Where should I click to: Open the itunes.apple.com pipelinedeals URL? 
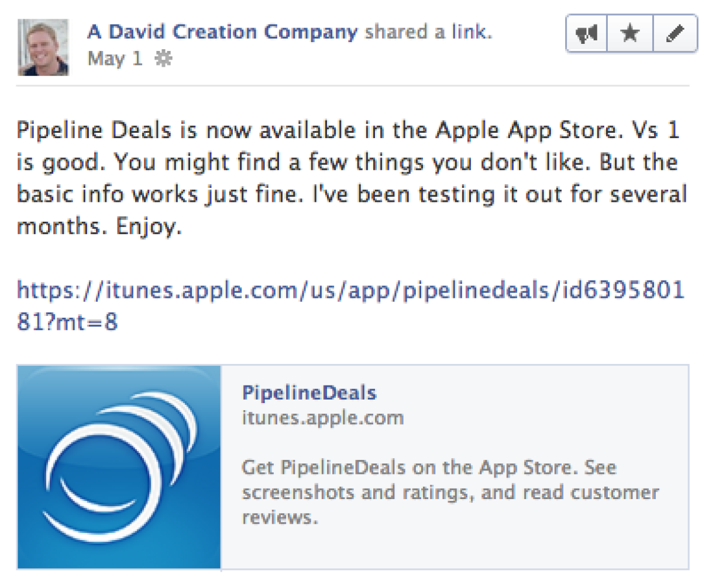coord(350,291)
